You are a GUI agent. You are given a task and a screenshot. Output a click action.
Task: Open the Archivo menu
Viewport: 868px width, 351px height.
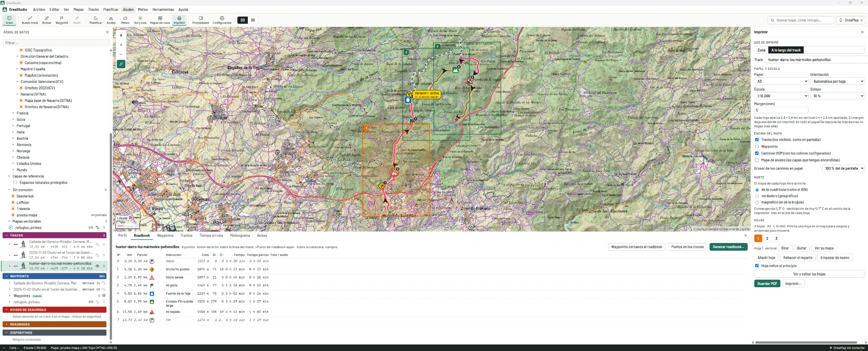point(39,10)
